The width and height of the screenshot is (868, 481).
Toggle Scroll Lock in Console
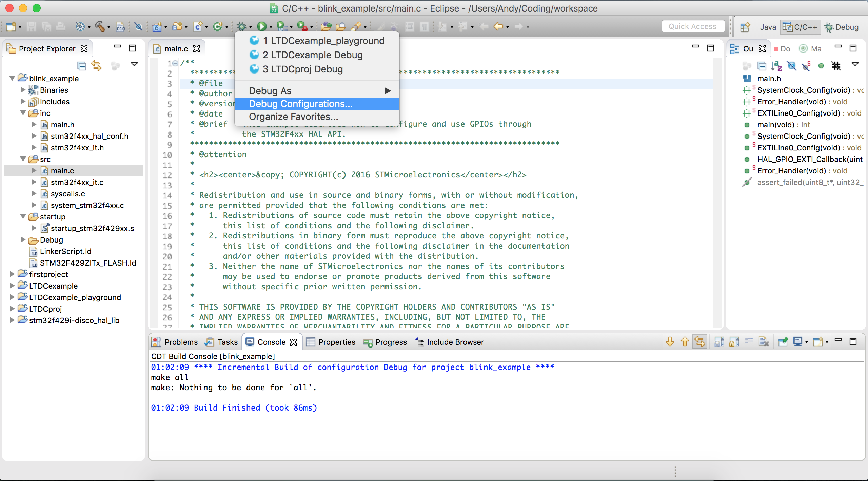point(734,342)
